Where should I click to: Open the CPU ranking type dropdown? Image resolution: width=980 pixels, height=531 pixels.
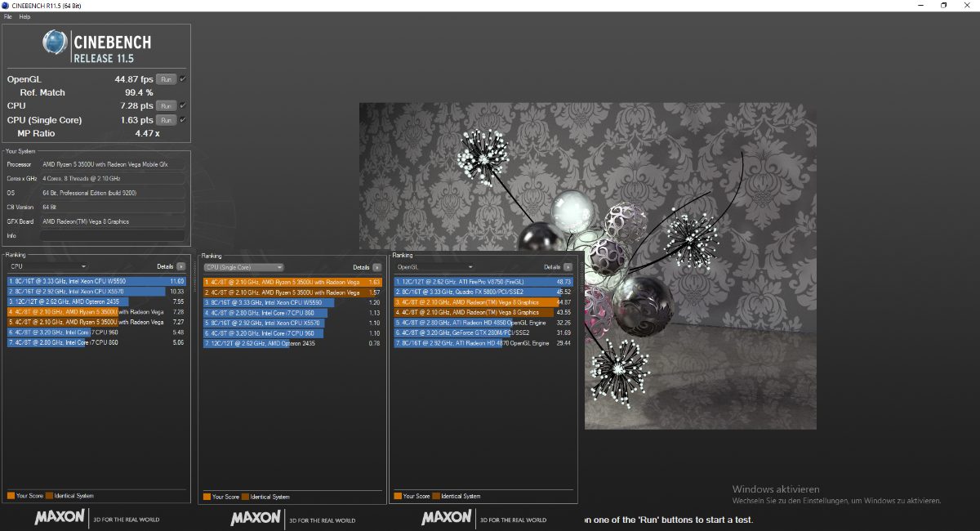pos(47,266)
